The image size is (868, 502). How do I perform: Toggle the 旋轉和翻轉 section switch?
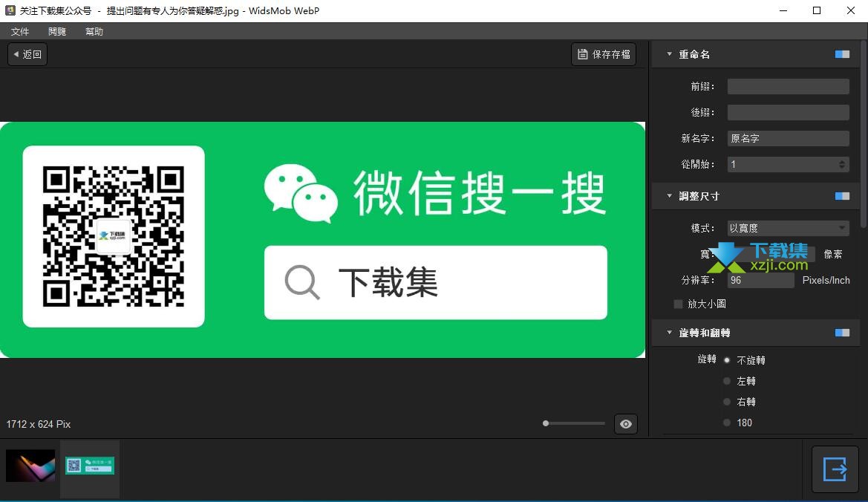click(842, 333)
